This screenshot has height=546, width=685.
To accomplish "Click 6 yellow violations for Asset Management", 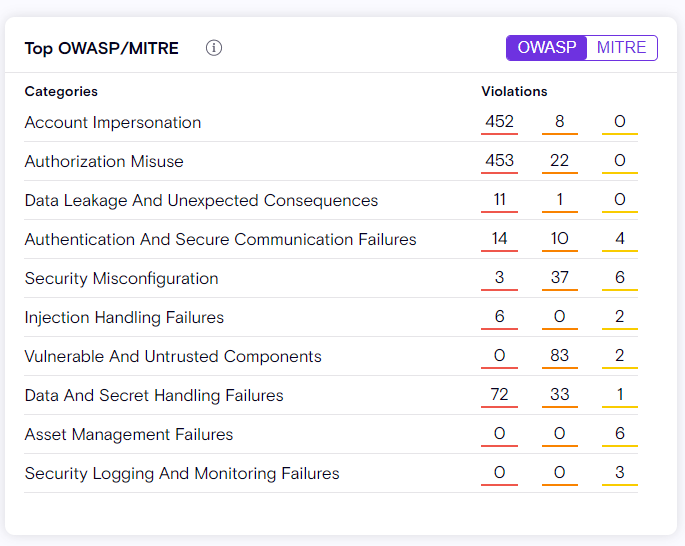I will tap(620, 435).
